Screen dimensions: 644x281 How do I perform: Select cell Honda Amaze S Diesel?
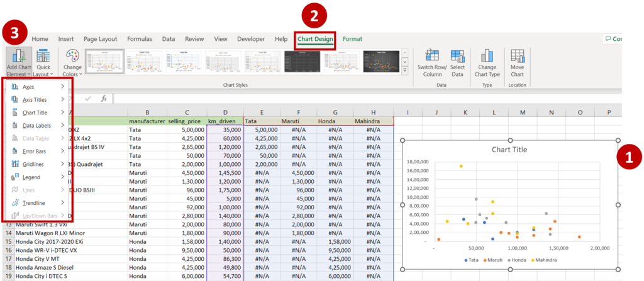pos(70,267)
